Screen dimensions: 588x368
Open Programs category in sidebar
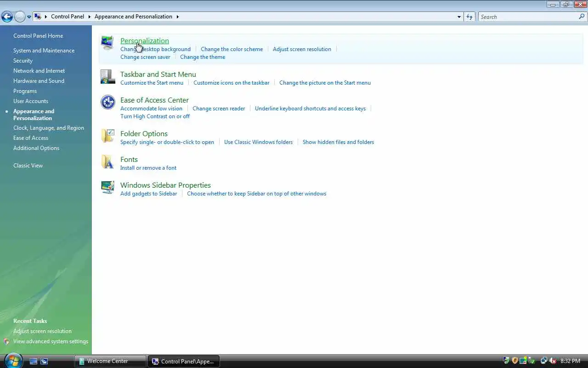[25, 91]
